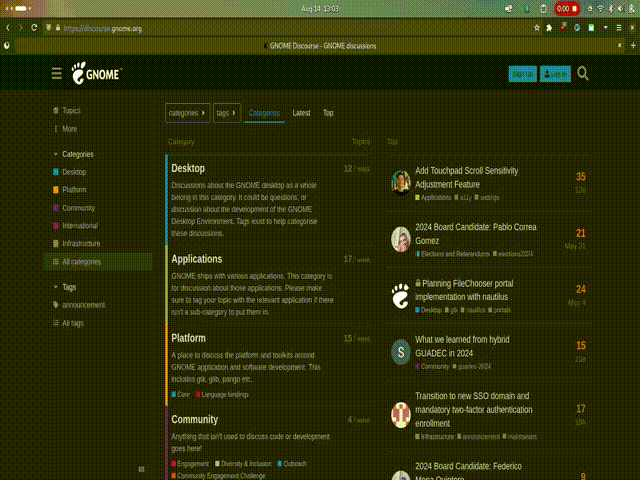
Task: Open the Applications category heading
Action: click(x=197, y=259)
